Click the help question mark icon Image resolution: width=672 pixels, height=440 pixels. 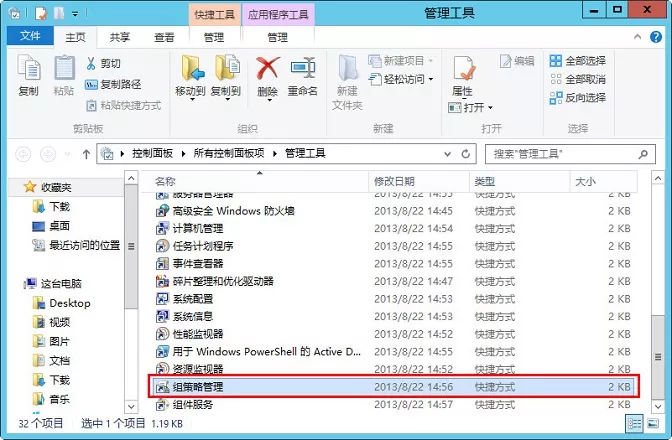click(x=656, y=38)
